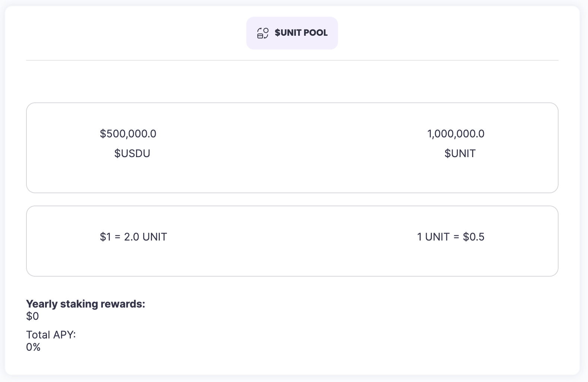Click the $0 yearly rewards value
588x382 pixels.
[x=32, y=316]
